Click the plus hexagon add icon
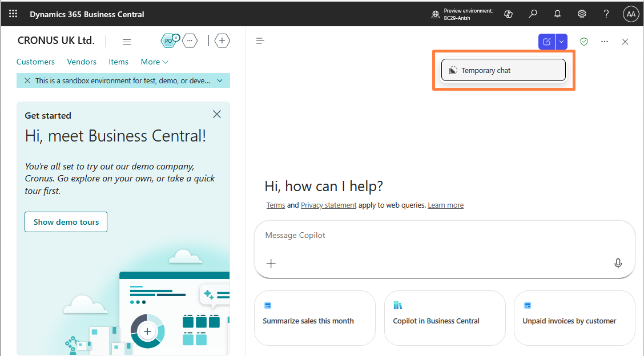The width and height of the screenshot is (644, 356). 222,41
